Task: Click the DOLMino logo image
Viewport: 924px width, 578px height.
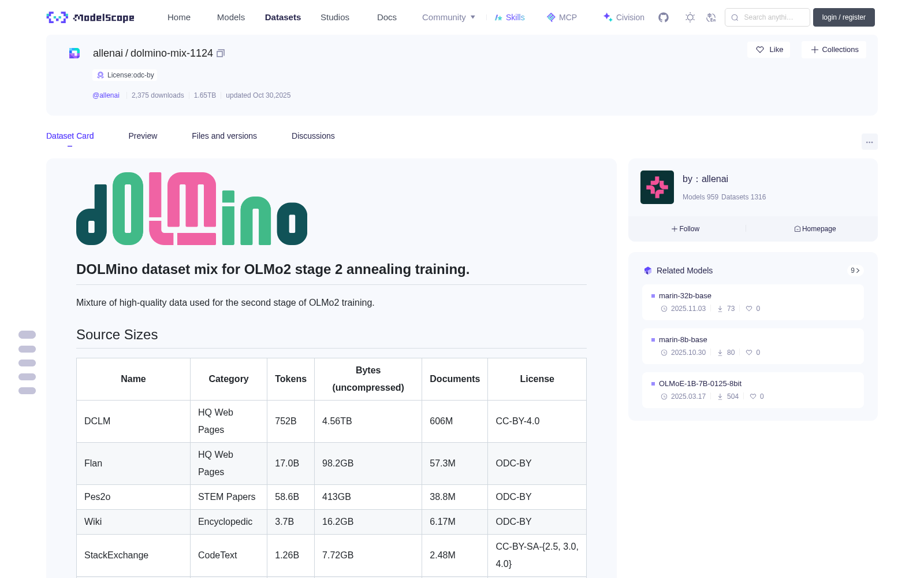Action: [192, 209]
